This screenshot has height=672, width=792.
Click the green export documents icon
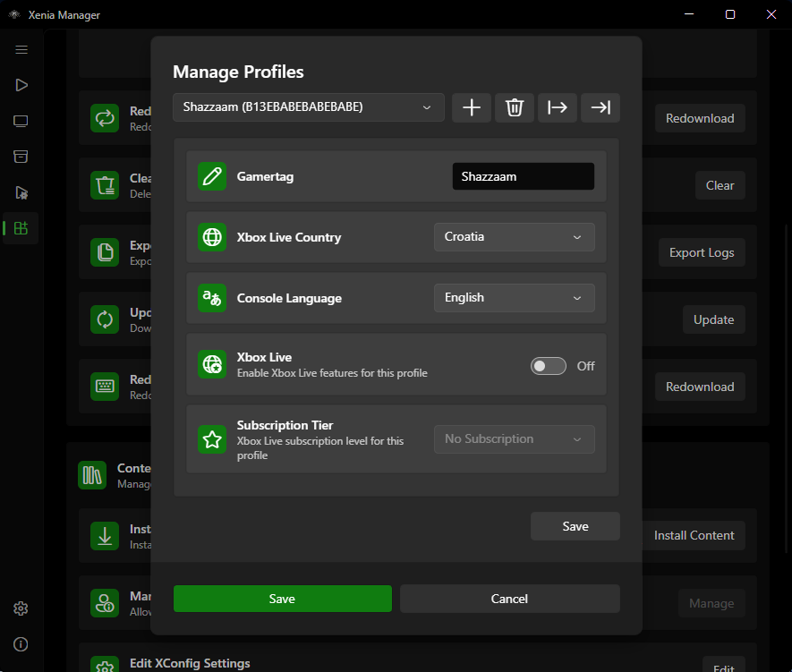(x=105, y=252)
